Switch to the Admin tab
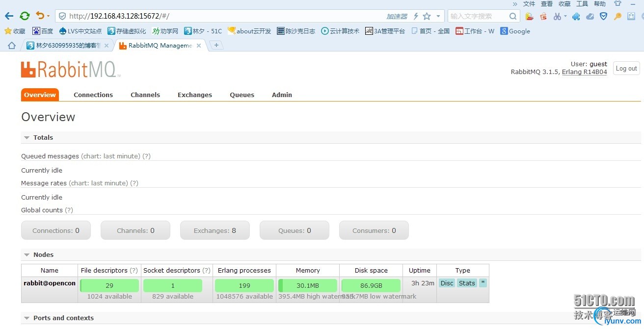The width and height of the screenshot is (644, 329). coord(282,95)
